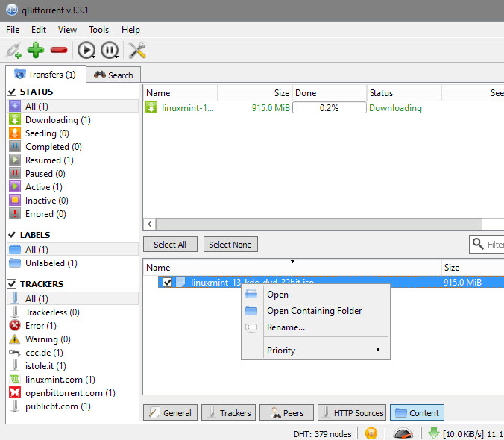Screen dimensions: 504x440
Task: Filter by Inactive (0) status
Action: pos(47,201)
